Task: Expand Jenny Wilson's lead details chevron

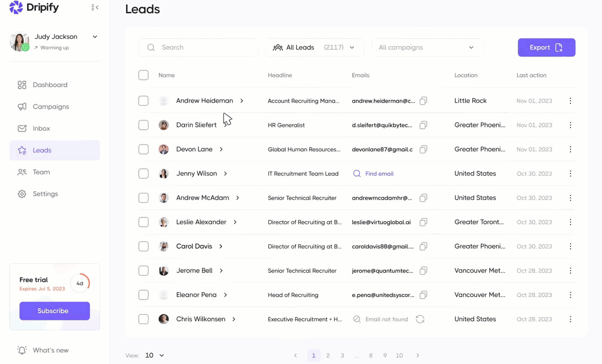Action: pyautogui.click(x=225, y=174)
